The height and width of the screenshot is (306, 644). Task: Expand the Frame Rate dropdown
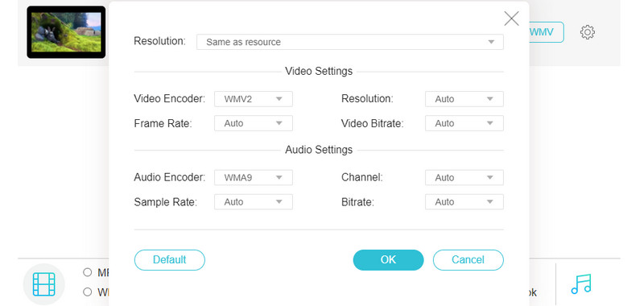pos(254,123)
